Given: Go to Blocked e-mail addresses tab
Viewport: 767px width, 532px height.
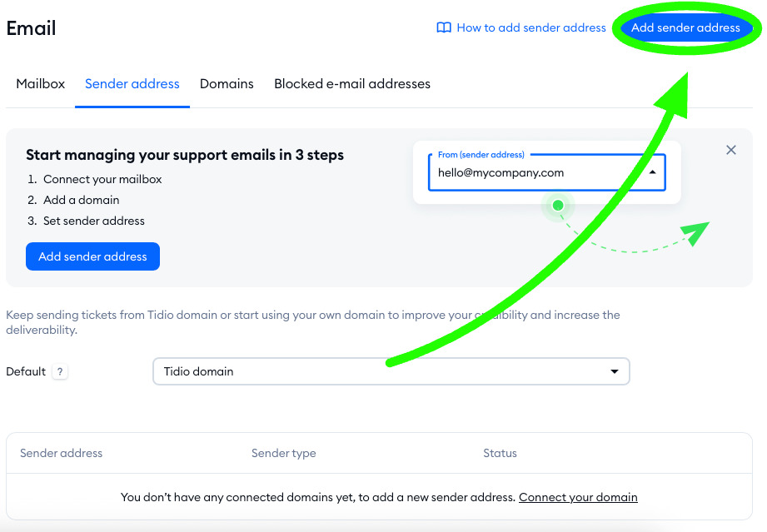Looking at the screenshot, I should point(352,84).
